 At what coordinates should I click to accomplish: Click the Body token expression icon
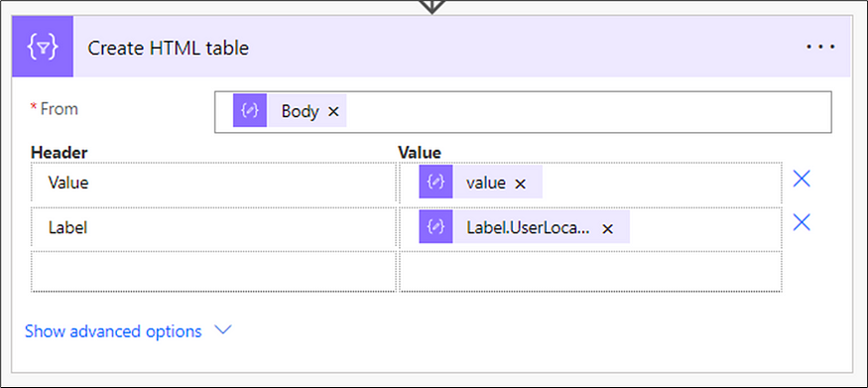tap(250, 111)
